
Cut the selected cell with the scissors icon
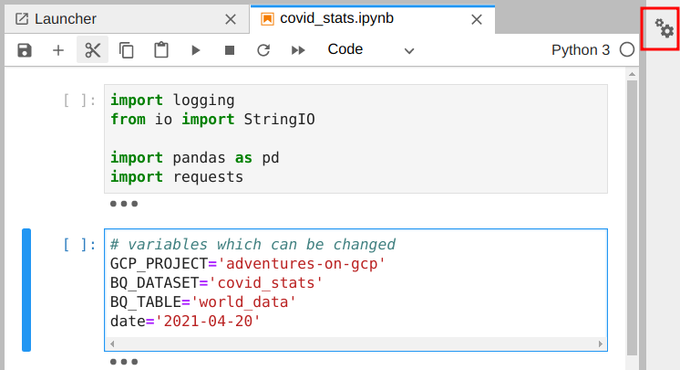pos(92,50)
